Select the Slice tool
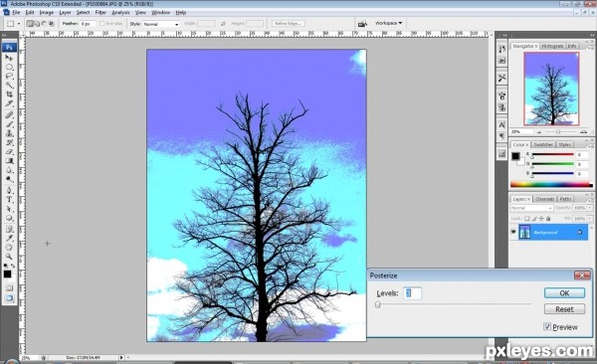This screenshot has height=364, width=597. point(9,103)
